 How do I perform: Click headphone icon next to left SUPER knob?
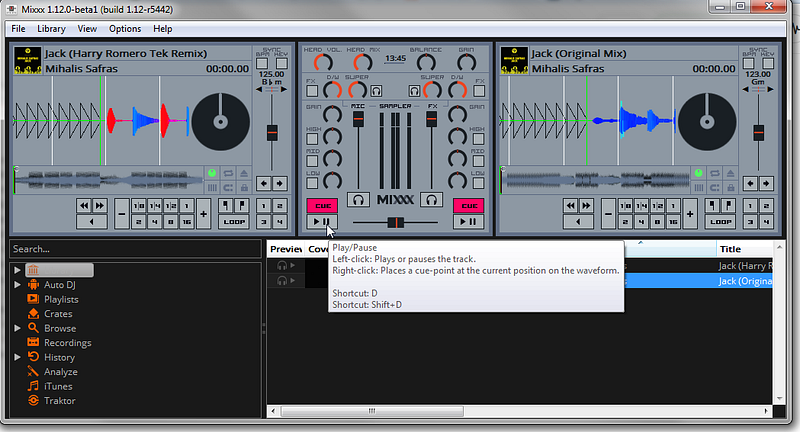pos(377,91)
